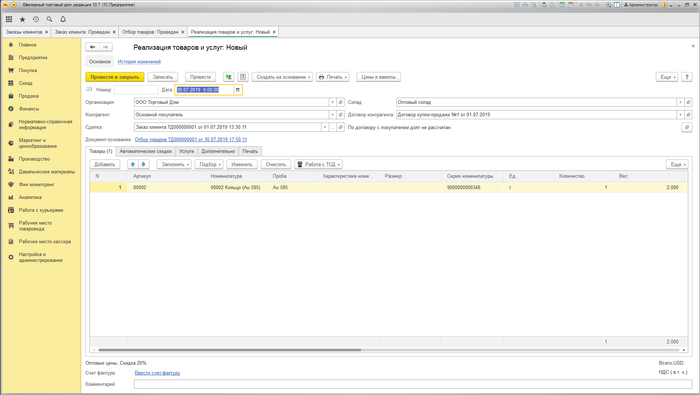This screenshot has width=700, height=395.
Task: Click Очистить button in table toolbar
Action: click(x=276, y=164)
